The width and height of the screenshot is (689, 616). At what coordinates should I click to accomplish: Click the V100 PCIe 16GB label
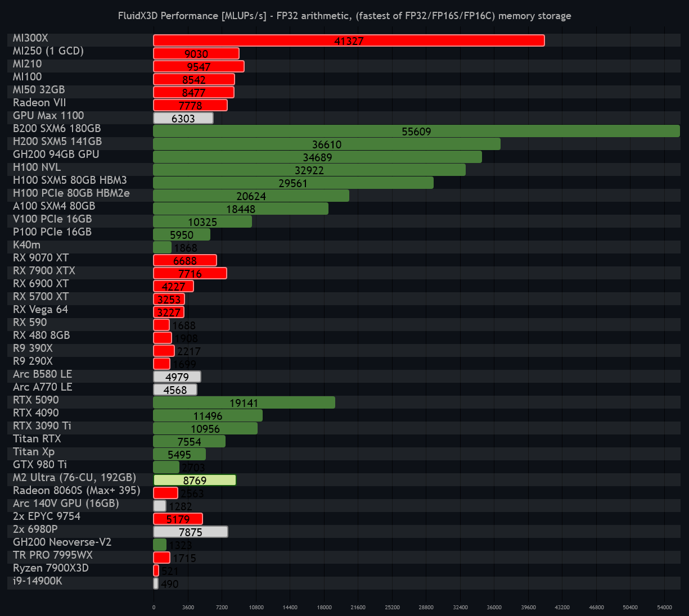click(x=52, y=219)
